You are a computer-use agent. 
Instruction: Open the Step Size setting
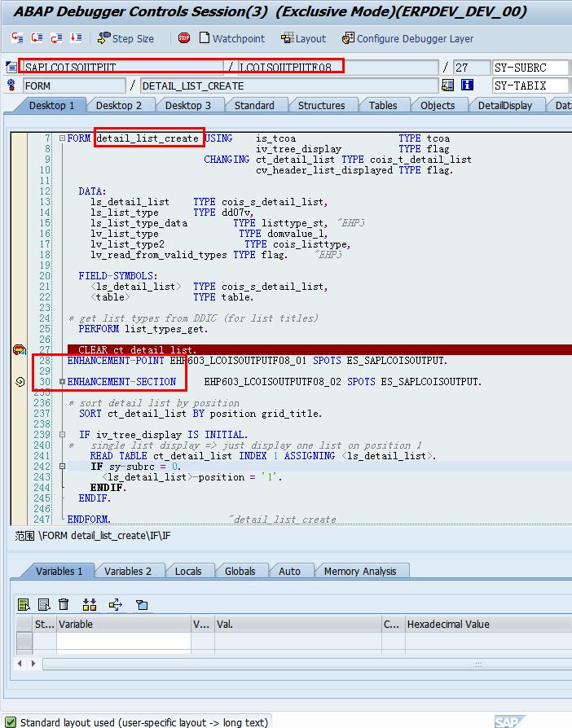125,38
